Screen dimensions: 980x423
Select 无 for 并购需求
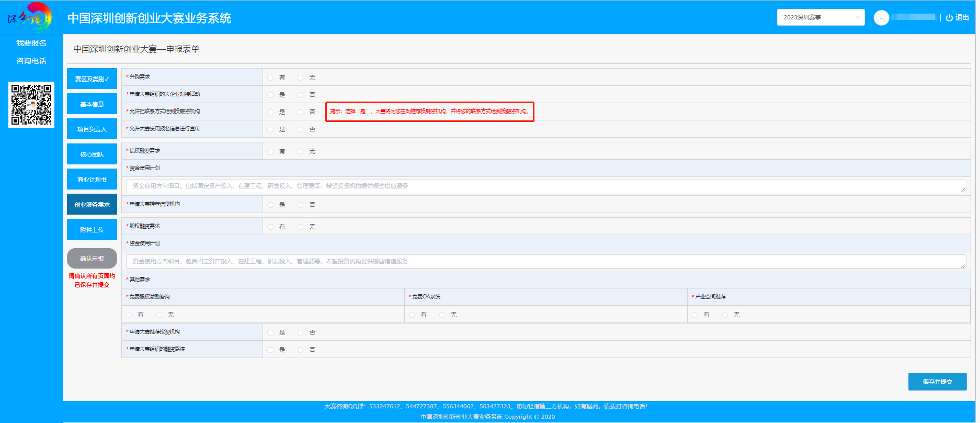301,77
